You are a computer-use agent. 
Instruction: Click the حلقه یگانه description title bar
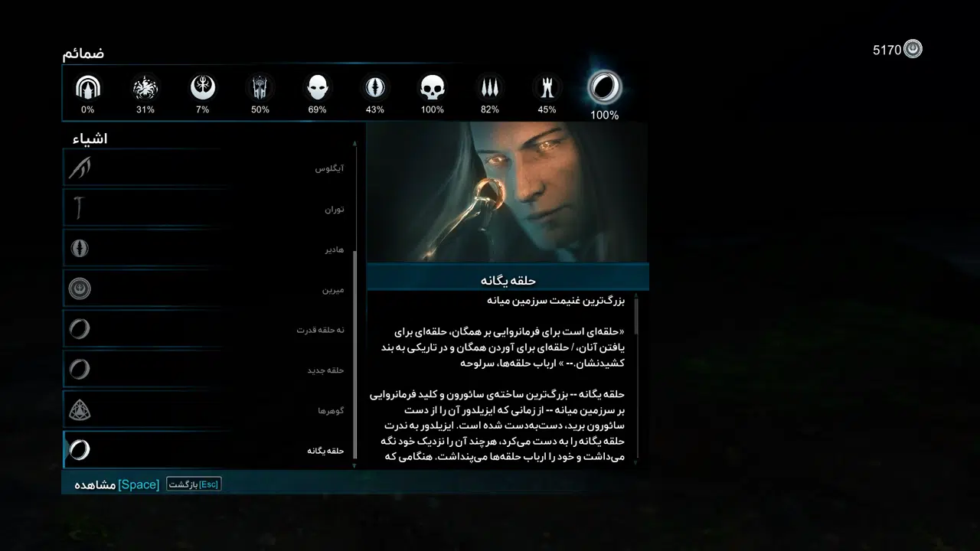coord(508,277)
